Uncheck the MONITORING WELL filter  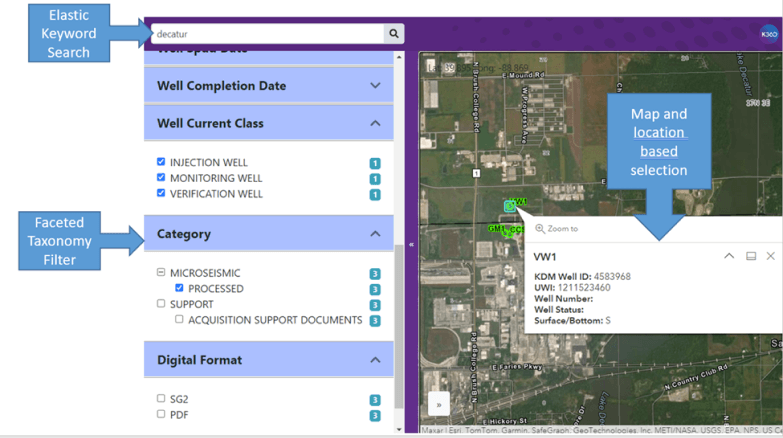[161, 178]
